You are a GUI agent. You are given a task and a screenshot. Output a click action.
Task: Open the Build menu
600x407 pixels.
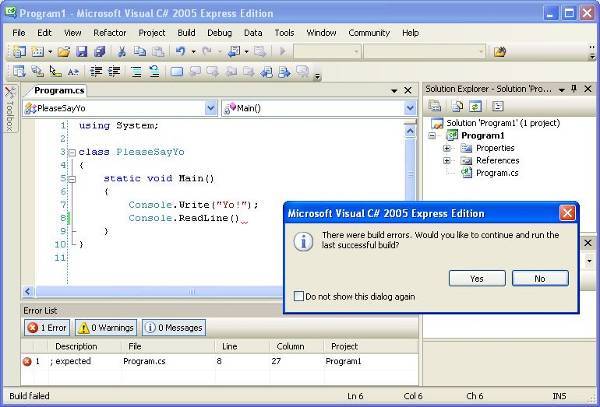(x=186, y=33)
